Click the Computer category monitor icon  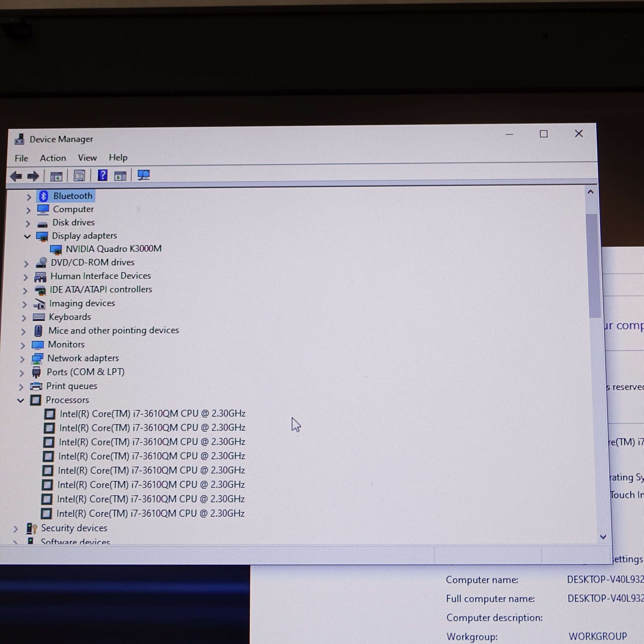point(43,209)
